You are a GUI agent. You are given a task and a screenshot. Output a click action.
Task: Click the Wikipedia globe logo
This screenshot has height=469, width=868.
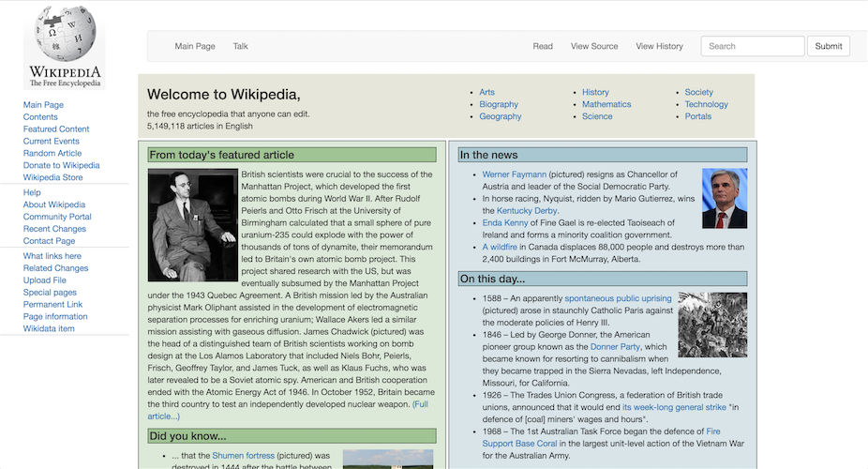[x=65, y=47]
